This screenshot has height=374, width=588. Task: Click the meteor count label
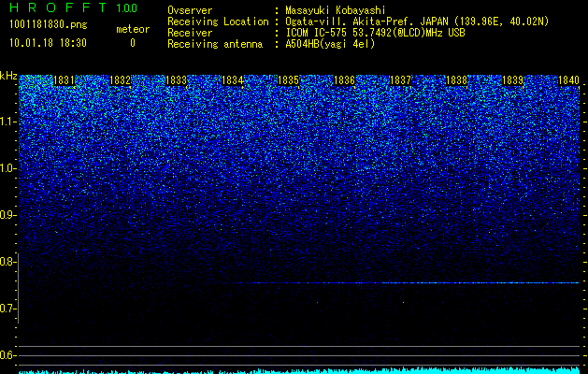click(x=133, y=30)
